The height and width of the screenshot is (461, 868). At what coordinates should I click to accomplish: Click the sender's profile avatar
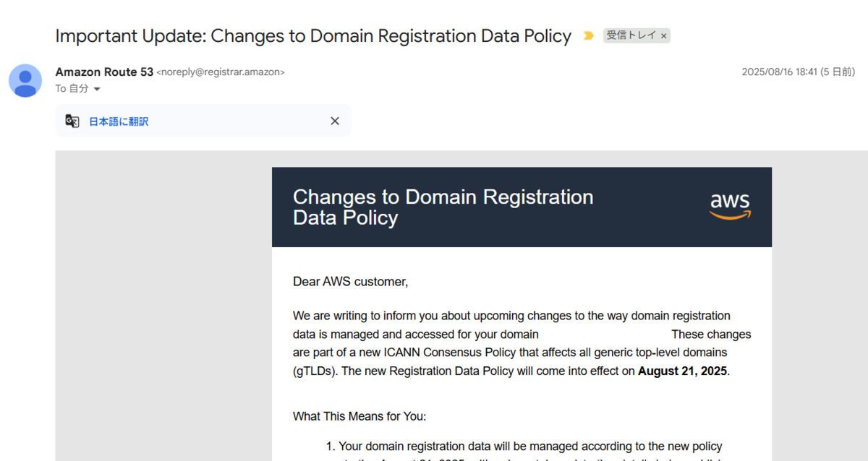pos(25,80)
